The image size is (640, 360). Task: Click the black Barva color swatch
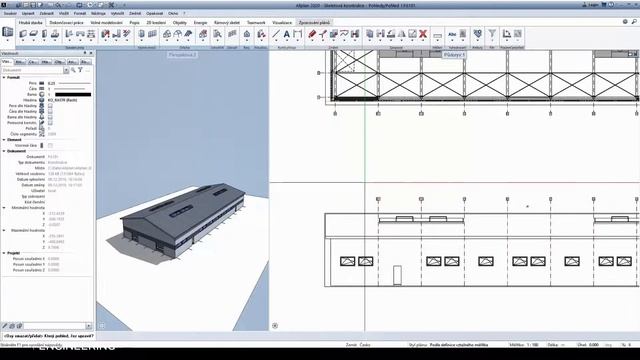pyautogui.click(x=73, y=94)
